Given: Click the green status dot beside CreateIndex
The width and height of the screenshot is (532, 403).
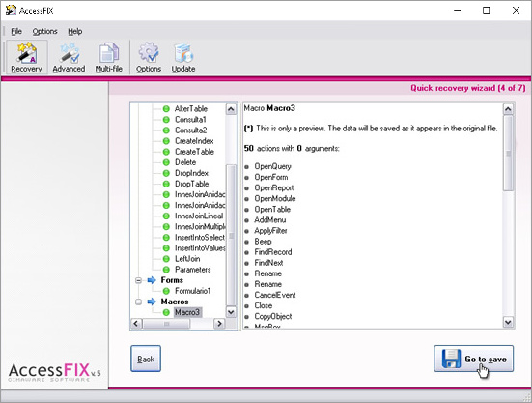Looking at the screenshot, I should 166,141.
